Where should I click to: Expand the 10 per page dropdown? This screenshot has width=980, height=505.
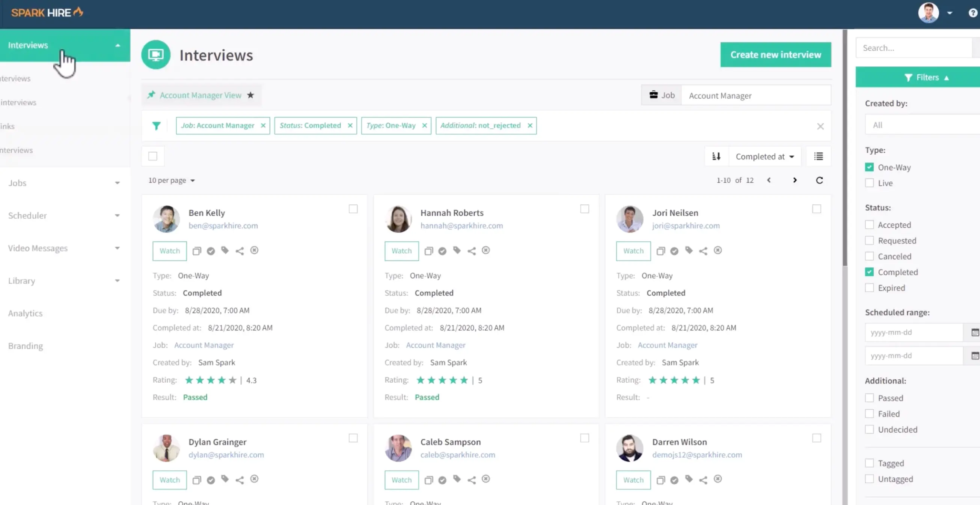171,180
